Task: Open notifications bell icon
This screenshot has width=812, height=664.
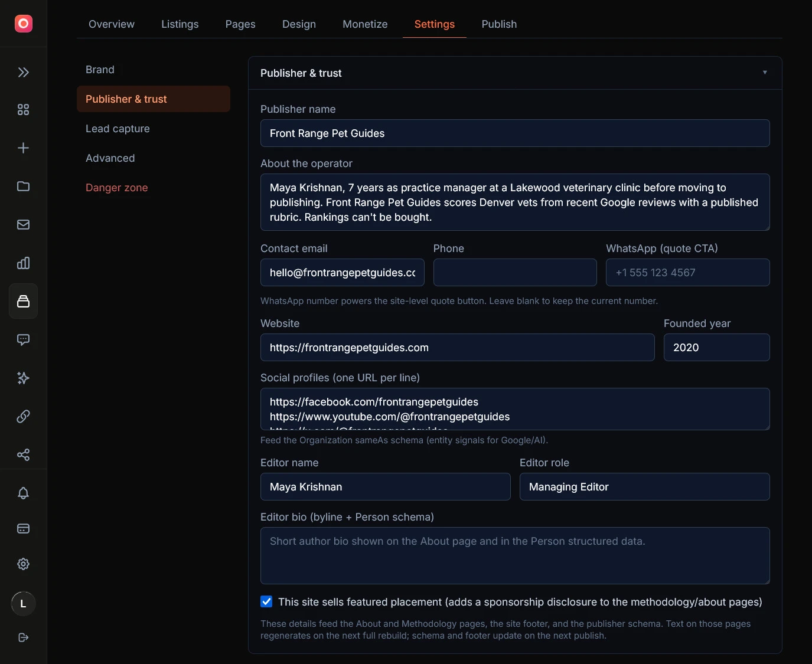Action: point(23,493)
